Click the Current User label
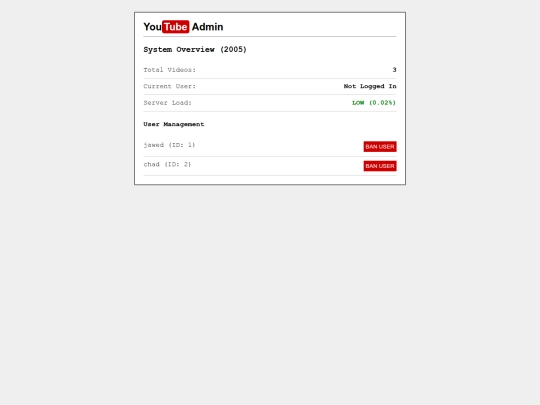The width and height of the screenshot is (540, 405). 169,86
